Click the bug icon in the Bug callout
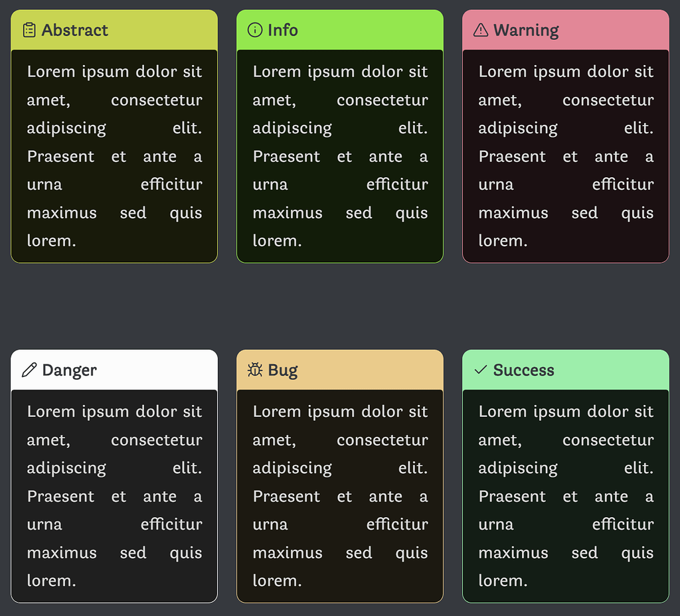680x616 pixels. click(254, 369)
